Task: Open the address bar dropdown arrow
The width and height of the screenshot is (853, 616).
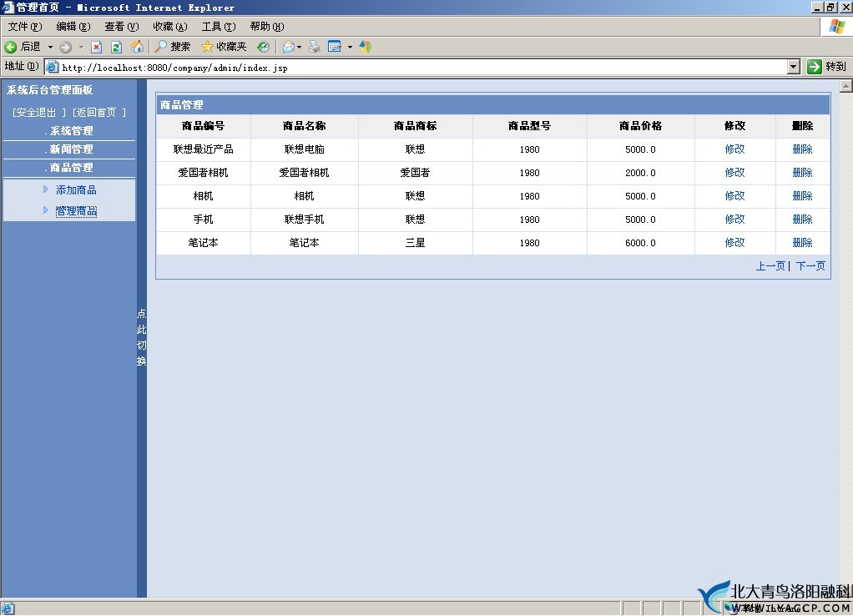Action: coord(794,67)
